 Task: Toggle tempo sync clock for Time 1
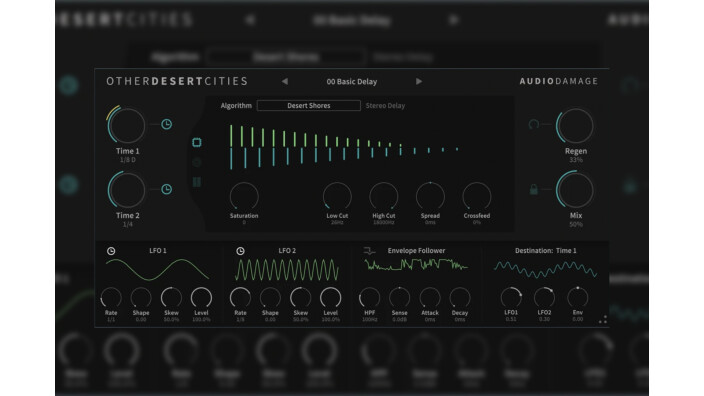coord(167,124)
